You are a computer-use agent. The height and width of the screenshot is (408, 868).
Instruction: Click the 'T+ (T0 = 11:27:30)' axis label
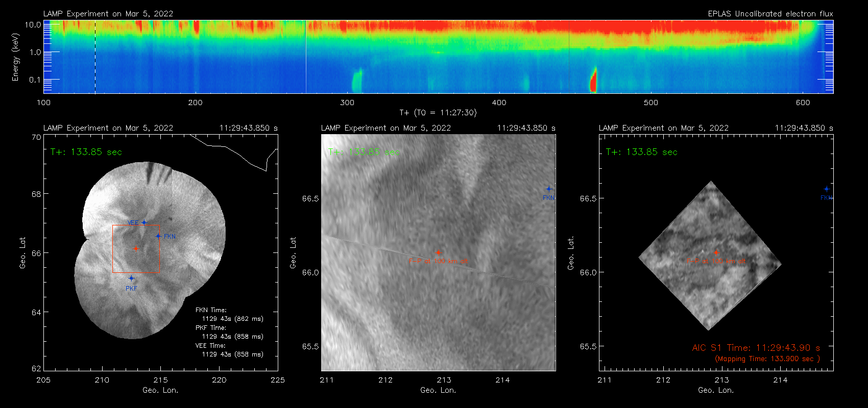point(438,113)
